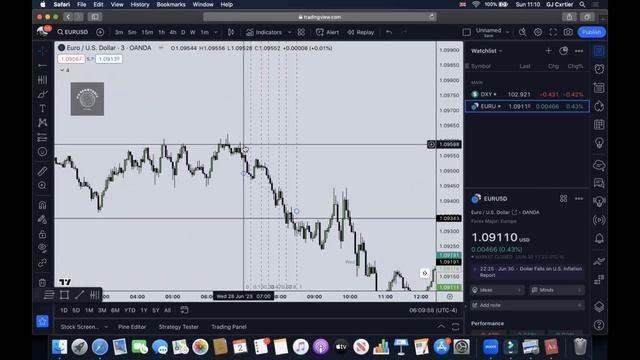The image size is (640, 360).
Task: Open the Strategy Tester tab
Action: click(x=178, y=327)
